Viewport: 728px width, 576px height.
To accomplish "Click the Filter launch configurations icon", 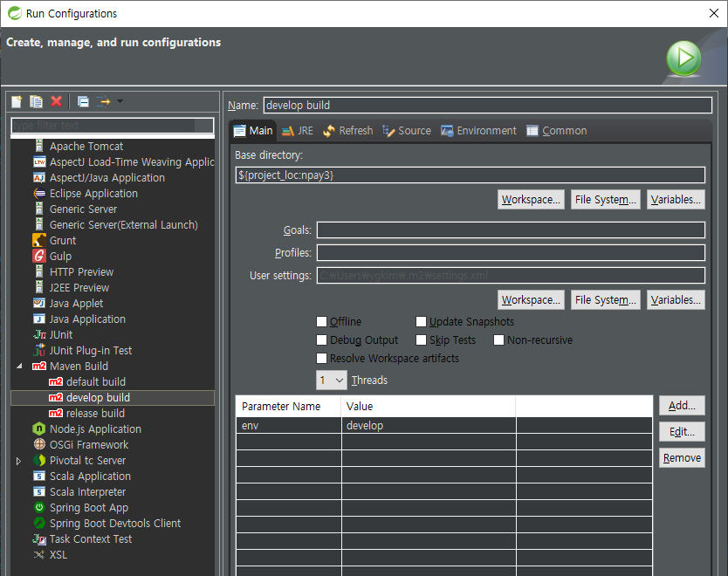I will (104, 101).
